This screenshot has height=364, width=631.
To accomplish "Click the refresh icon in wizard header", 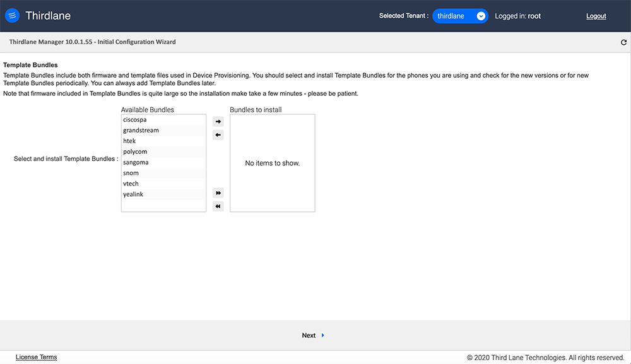I will pyautogui.click(x=623, y=42).
